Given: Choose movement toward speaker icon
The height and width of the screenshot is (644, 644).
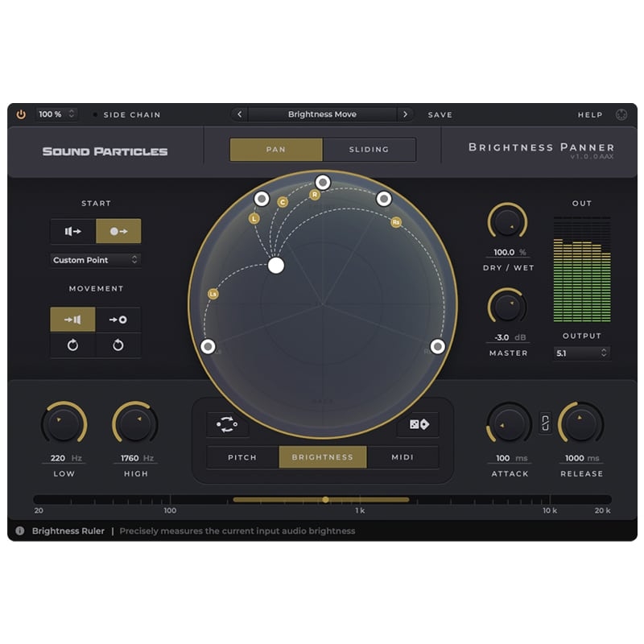Looking at the screenshot, I should (72, 320).
